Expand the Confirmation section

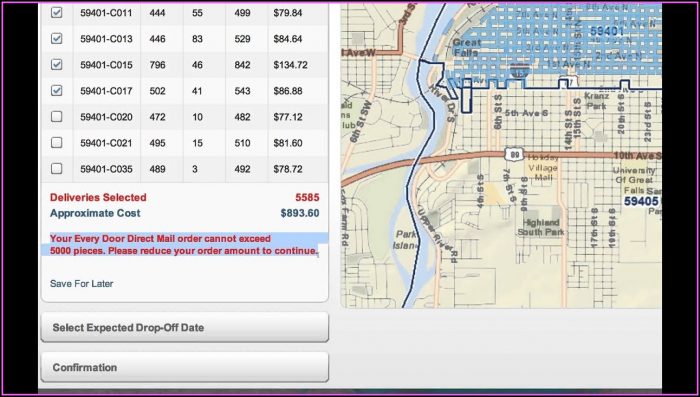(185, 367)
